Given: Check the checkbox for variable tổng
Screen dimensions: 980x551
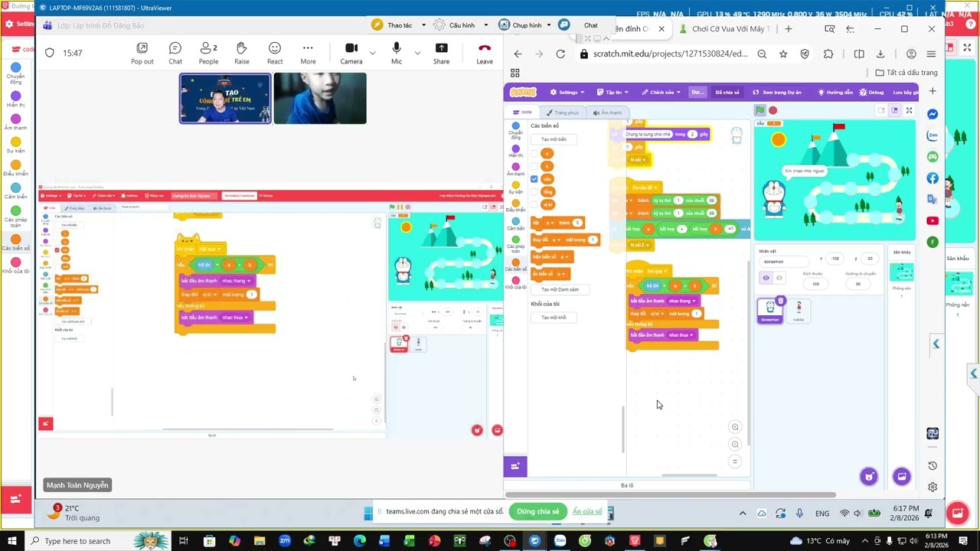Looking at the screenshot, I should click(x=534, y=192).
